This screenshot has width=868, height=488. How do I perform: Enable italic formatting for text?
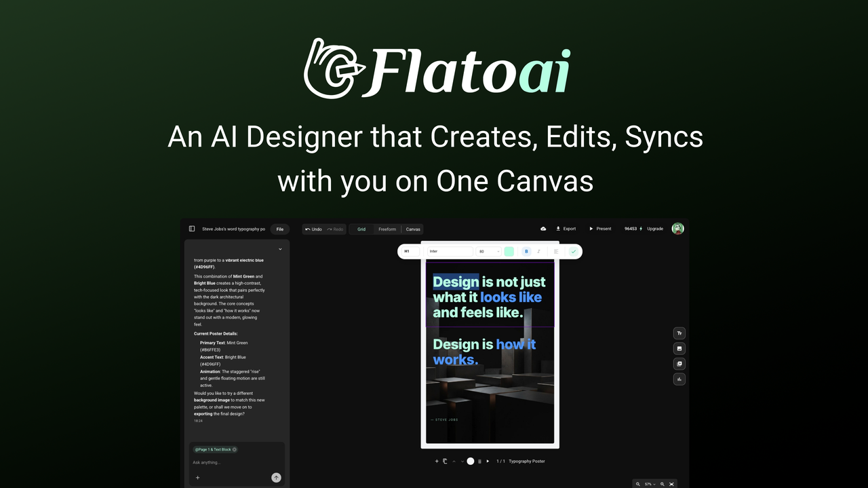click(538, 251)
